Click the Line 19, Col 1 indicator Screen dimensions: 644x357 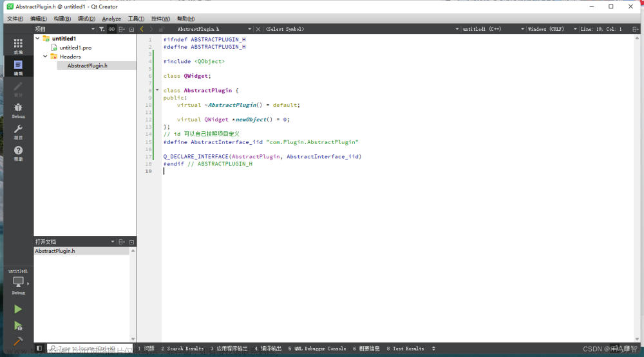click(601, 29)
